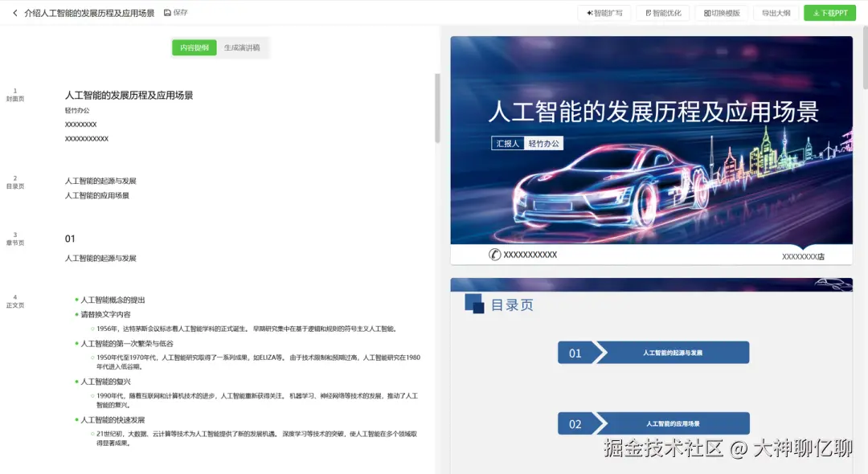The height and width of the screenshot is (474, 868).
Task: Select 封面页 in the left sidebar
Action: point(16,96)
